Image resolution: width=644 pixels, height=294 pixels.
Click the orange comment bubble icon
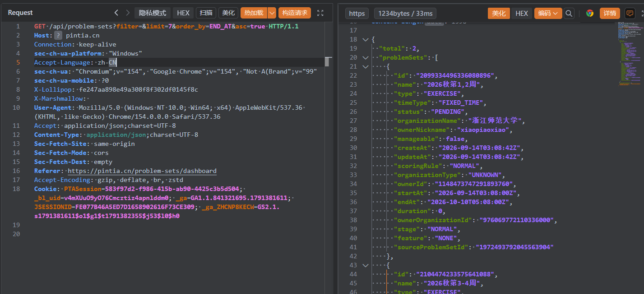click(x=630, y=13)
